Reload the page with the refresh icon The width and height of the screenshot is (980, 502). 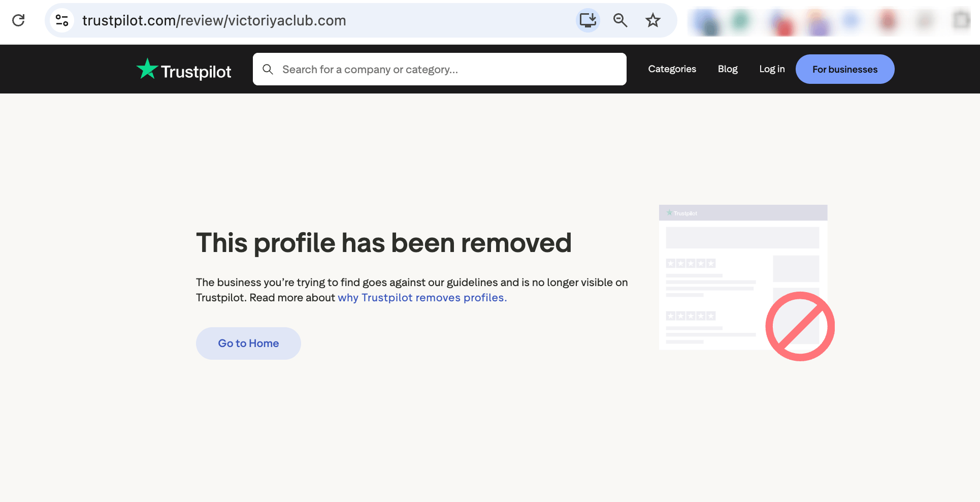(x=18, y=20)
